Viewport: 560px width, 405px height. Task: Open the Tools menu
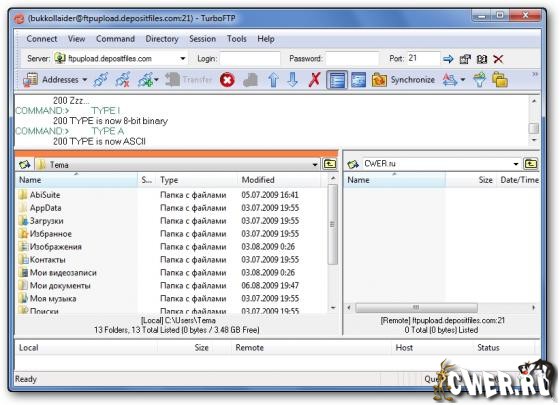coord(236,39)
